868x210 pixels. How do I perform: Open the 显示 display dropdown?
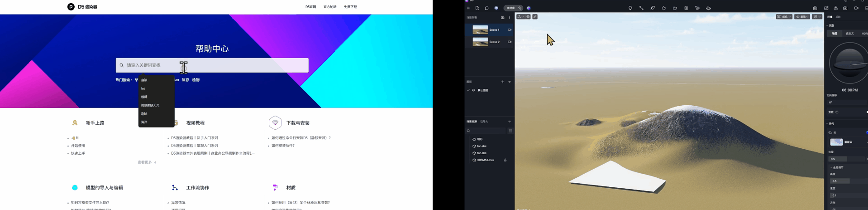[x=802, y=17]
